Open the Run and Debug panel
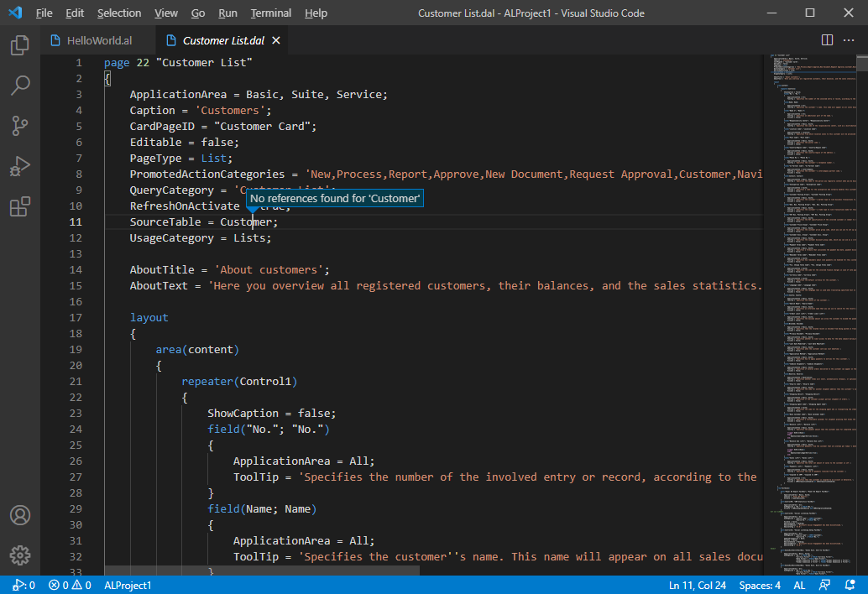The width and height of the screenshot is (868, 594). click(20, 166)
